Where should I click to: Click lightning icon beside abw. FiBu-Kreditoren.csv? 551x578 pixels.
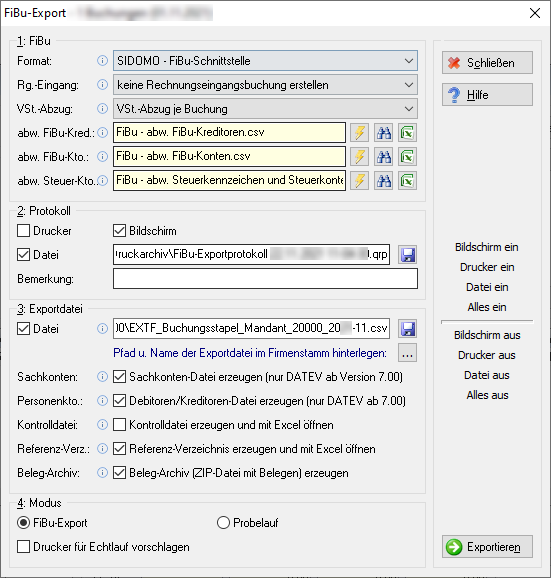point(359,133)
